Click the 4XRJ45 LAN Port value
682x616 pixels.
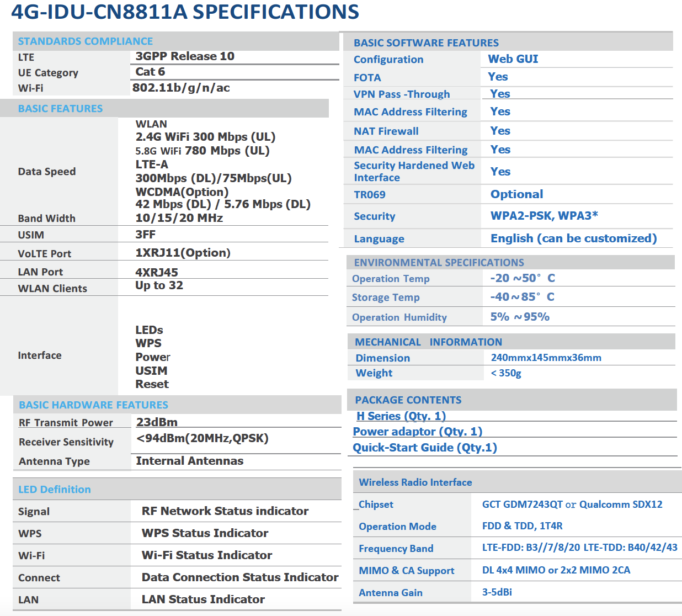[157, 272]
